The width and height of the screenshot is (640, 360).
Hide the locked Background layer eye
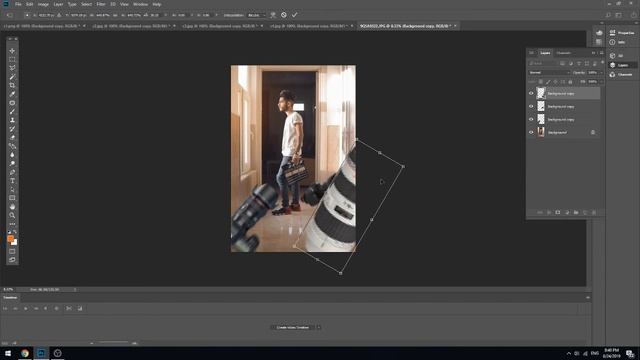click(531, 132)
